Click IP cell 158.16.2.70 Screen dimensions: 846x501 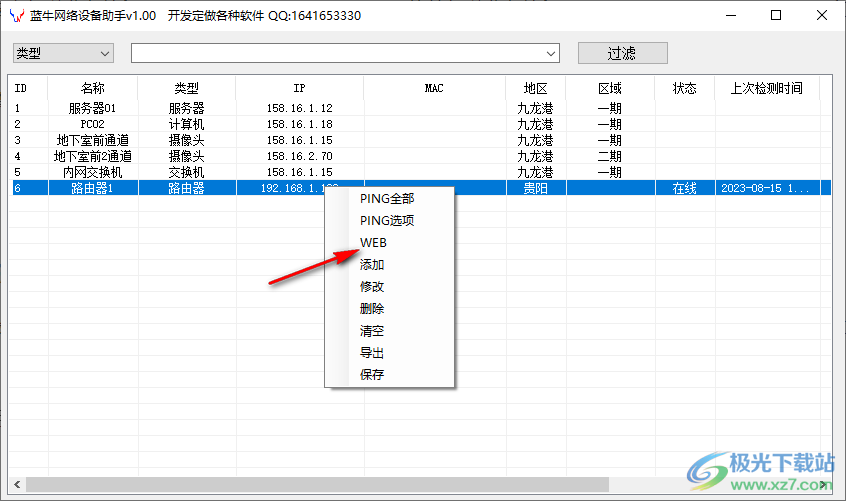(x=299, y=156)
